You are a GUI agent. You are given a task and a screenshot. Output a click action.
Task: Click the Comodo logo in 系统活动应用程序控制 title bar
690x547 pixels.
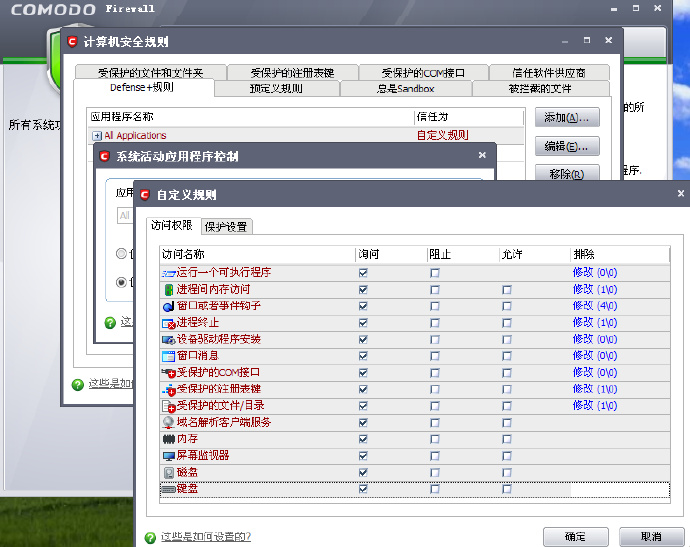pyautogui.click(x=104, y=156)
